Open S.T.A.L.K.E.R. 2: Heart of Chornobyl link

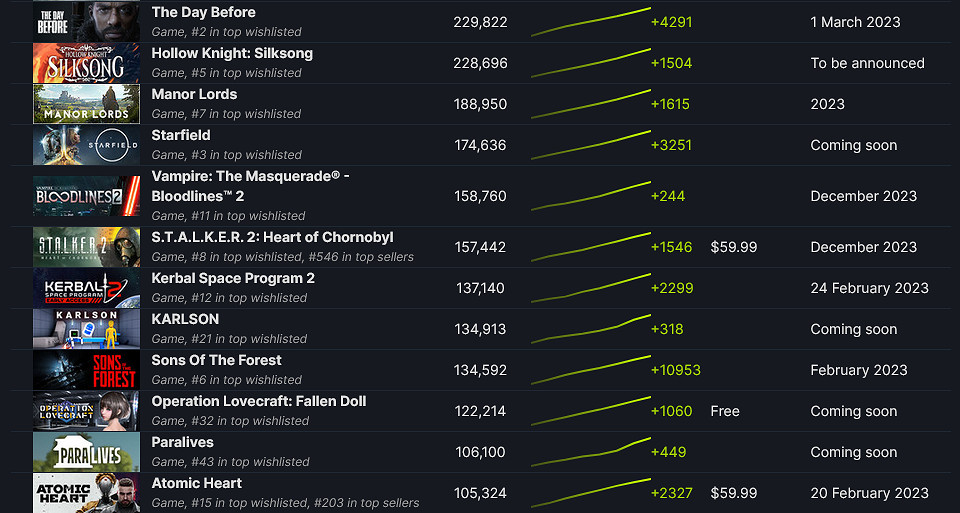[272, 238]
